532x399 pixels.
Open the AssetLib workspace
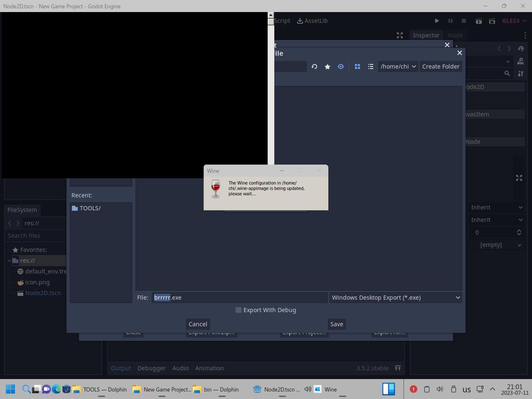tap(313, 21)
